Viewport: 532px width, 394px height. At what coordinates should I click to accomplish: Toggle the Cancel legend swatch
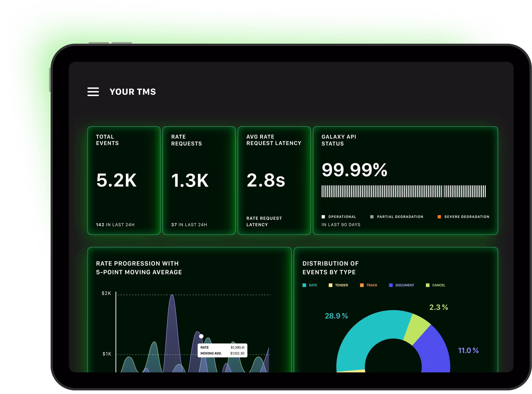(428, 285)
